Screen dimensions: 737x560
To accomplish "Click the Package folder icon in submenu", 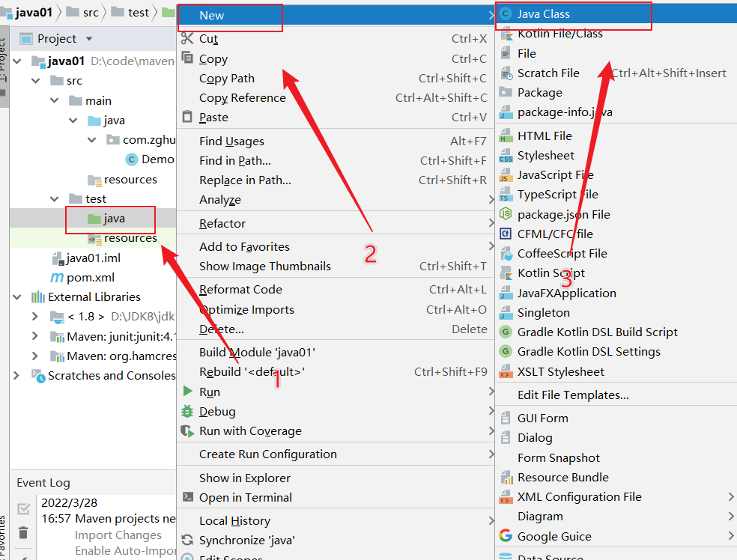I will 506,92.
